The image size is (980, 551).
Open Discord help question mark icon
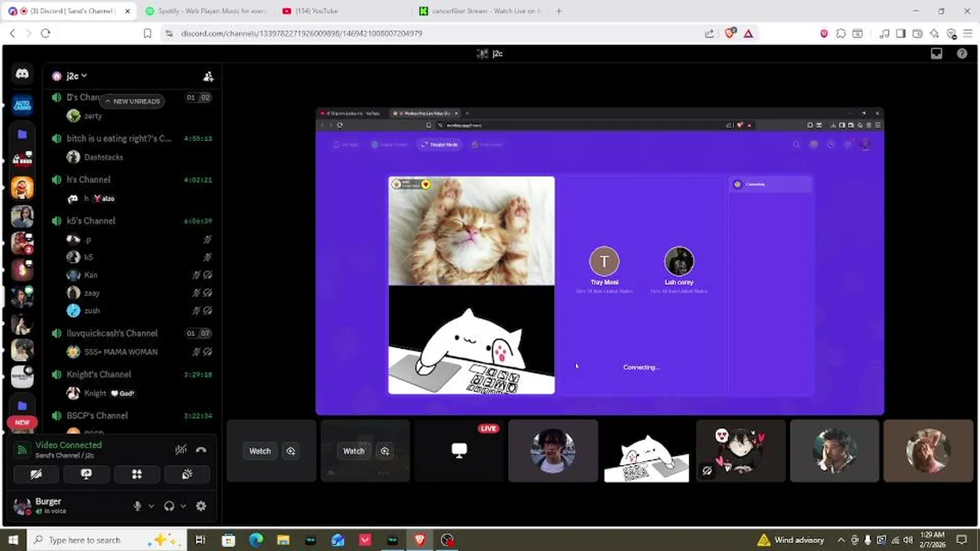tap(962, 54)
